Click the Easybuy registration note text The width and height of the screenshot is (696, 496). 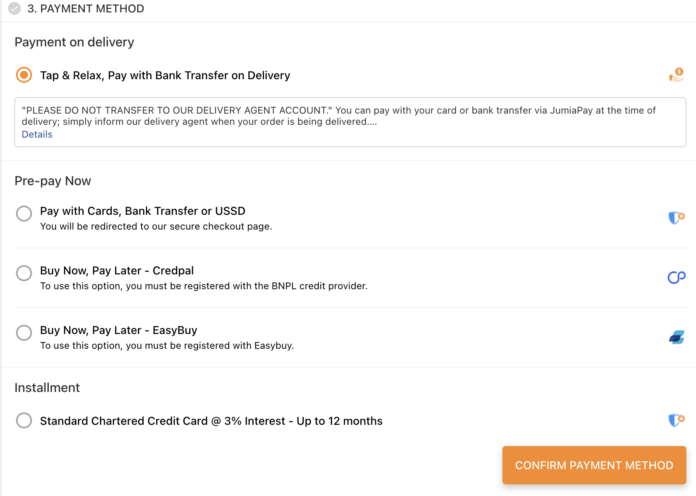coord(167,346)
